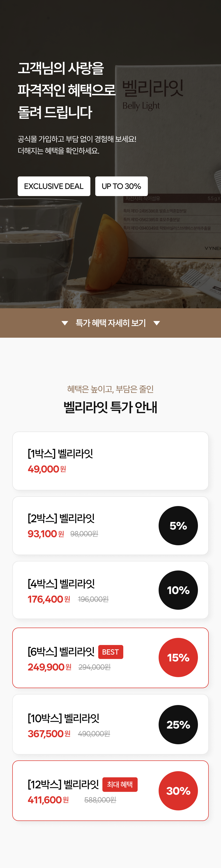The image size is (221, 868).
Task: Select the [12박스] 벨리라잇 option card
Action: pyautogui.click(x=110, y=791)
